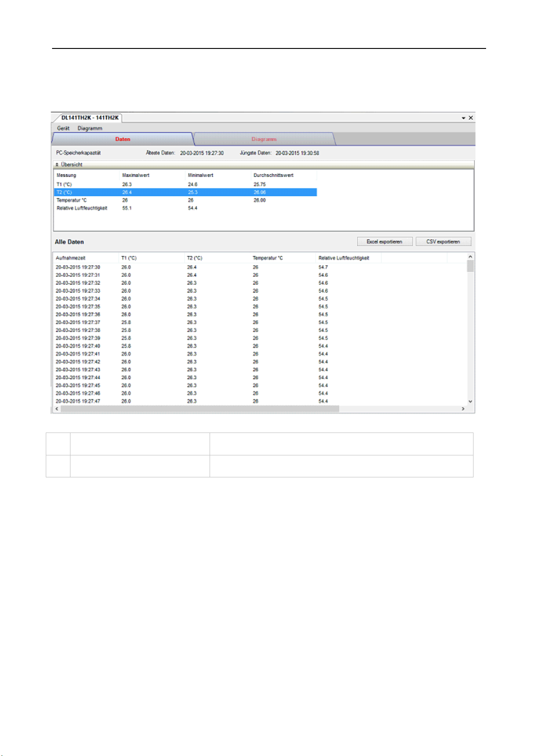The width and height of the screenshot is (535, 756).
Task: Click the CSV exportieren button
Action: 443,241
